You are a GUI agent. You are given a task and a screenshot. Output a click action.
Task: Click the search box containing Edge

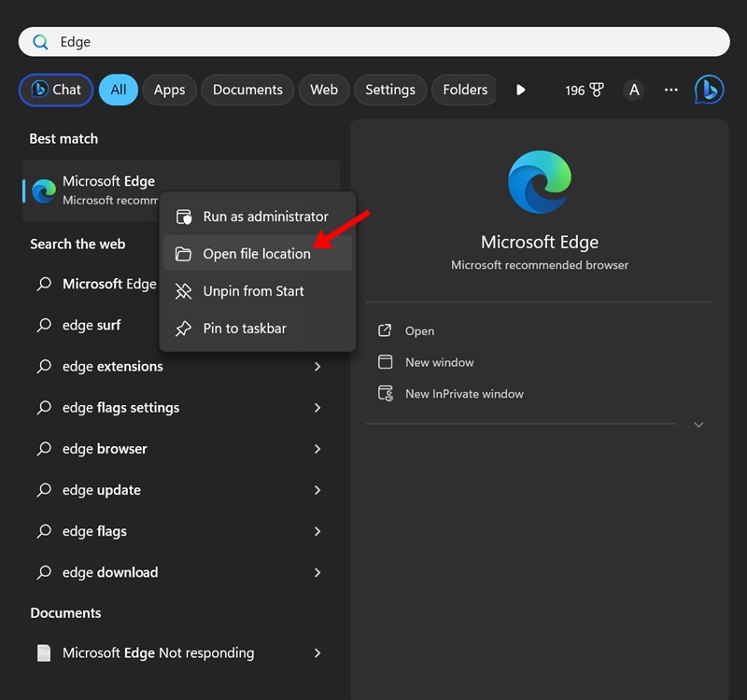tap(373, 42)
